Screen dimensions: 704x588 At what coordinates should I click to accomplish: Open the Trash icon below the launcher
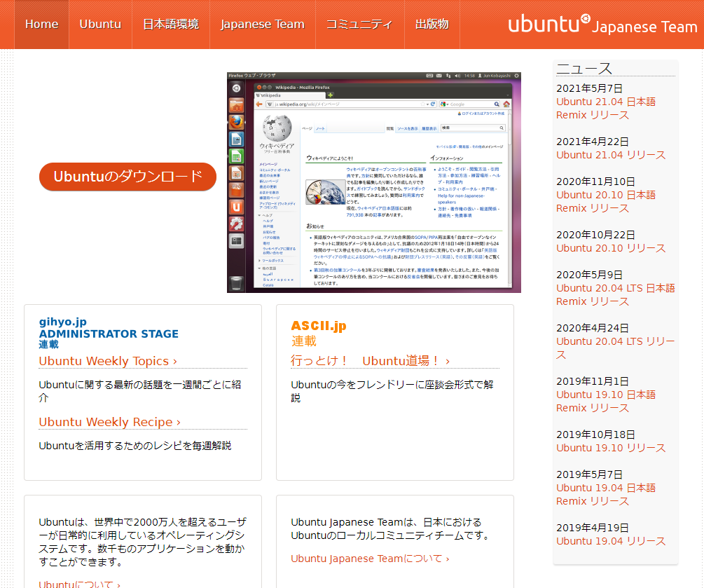237,285
